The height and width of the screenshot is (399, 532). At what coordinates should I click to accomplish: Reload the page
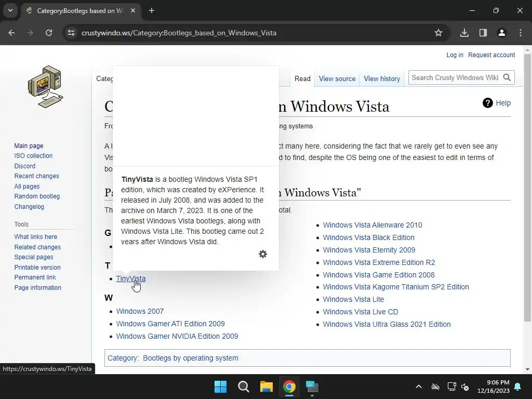(x=49, y=33)
